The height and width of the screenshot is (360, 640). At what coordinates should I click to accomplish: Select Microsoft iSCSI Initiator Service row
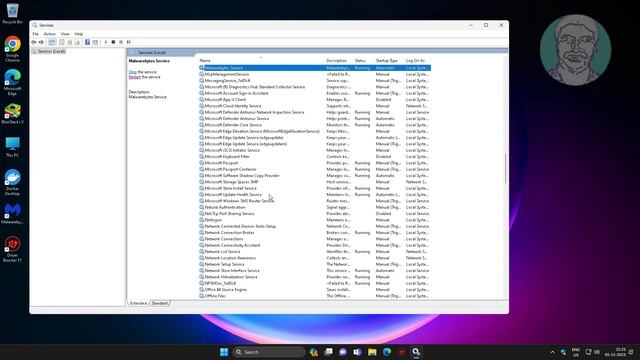pyautogui.click(x=315, y=150)
